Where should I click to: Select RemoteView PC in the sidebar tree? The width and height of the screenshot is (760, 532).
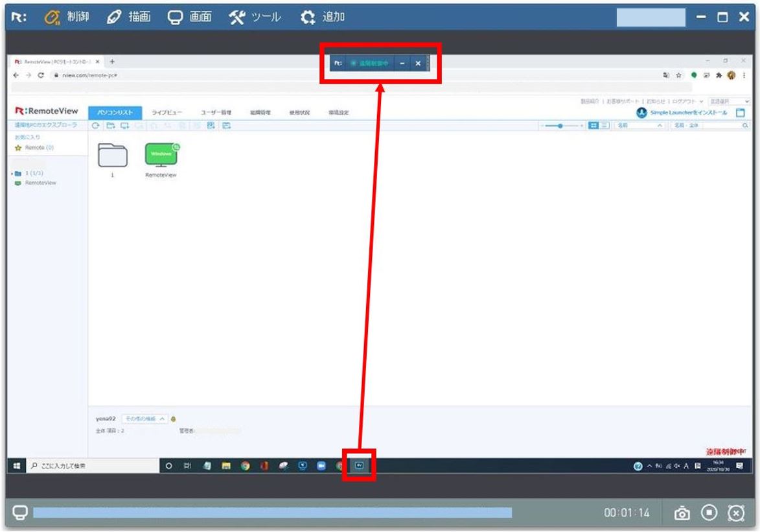coord(36,183)
